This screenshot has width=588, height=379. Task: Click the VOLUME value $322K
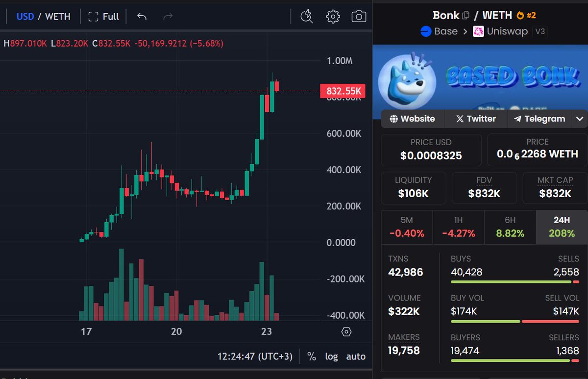(x=404, y=311)
